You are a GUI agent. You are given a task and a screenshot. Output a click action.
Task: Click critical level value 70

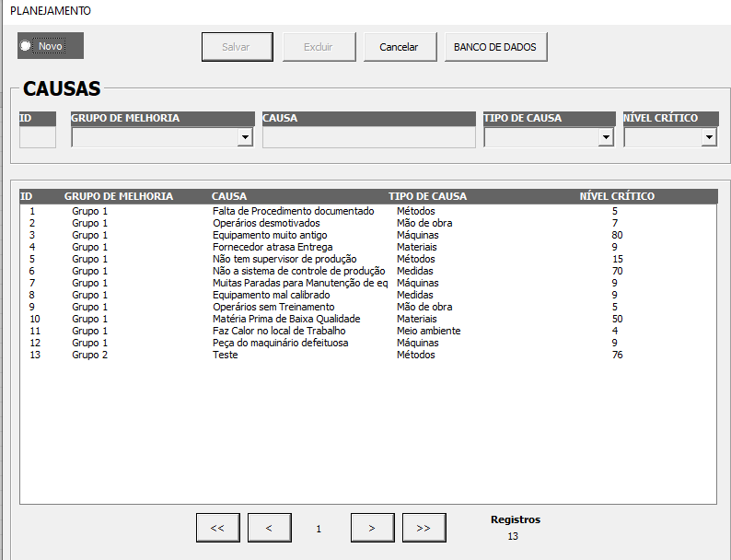tap(617, 271)
